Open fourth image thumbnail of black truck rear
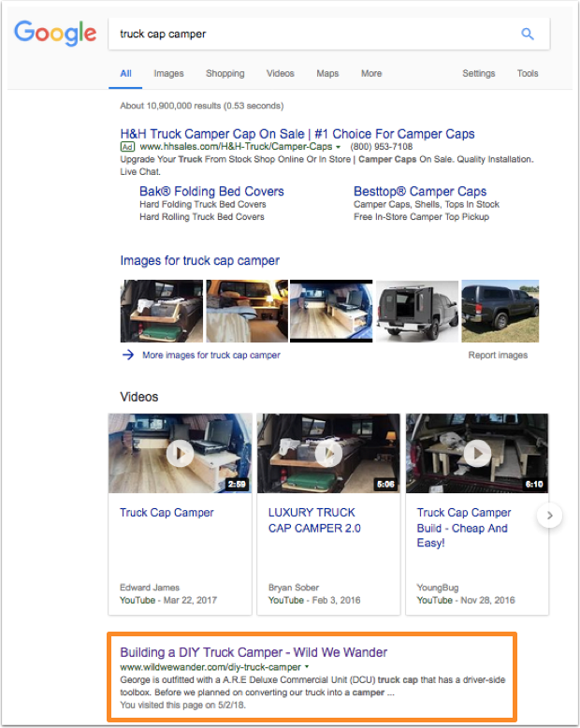The image size is (580, 728). pyautogui.click(x=417, y=311)
